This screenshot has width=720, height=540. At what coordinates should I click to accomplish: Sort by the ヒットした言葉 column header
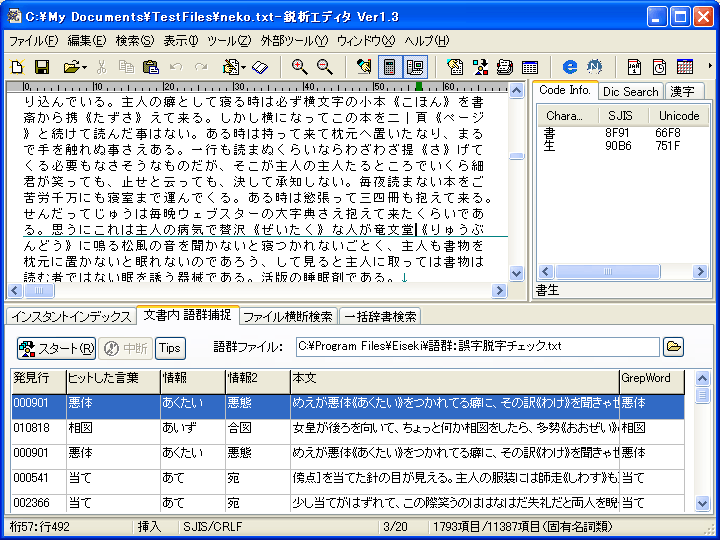pyautogui.click(x=113, y=381)
